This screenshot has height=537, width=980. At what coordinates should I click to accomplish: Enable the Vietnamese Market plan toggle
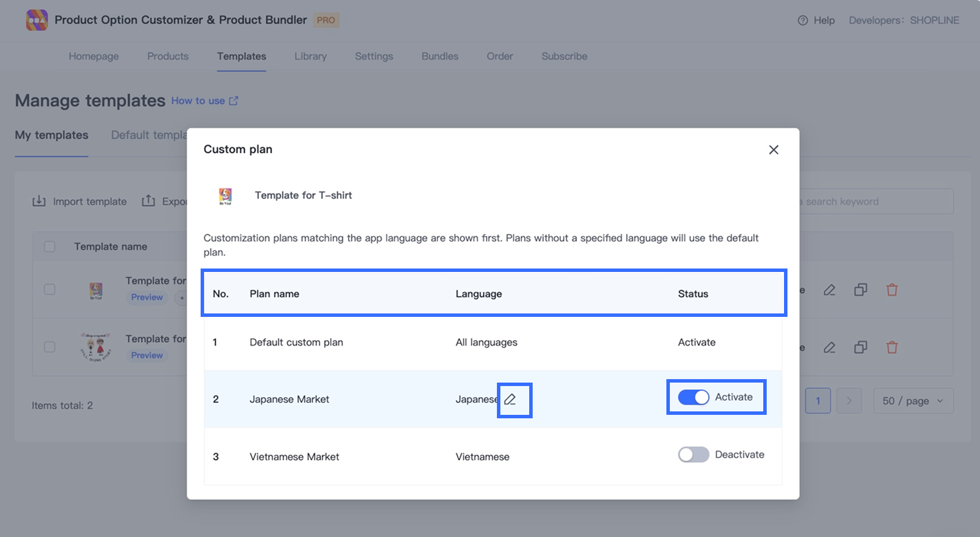tap(693, 455)
